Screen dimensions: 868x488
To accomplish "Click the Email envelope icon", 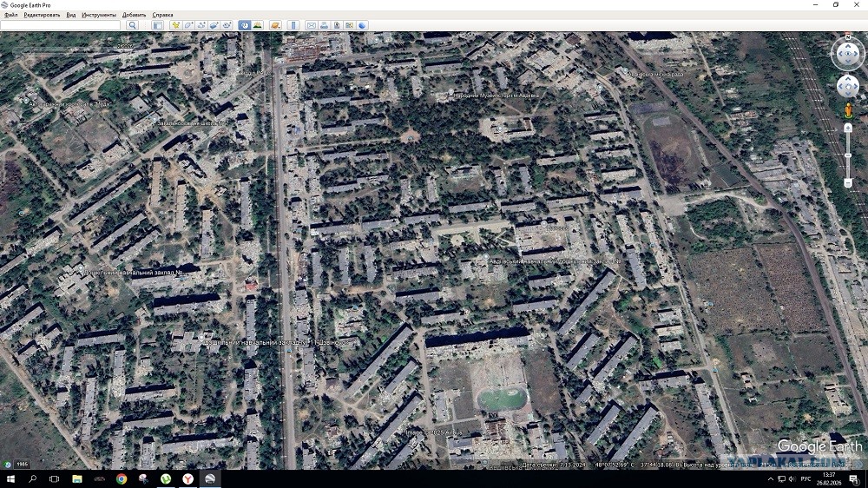I will coord(311,26).
